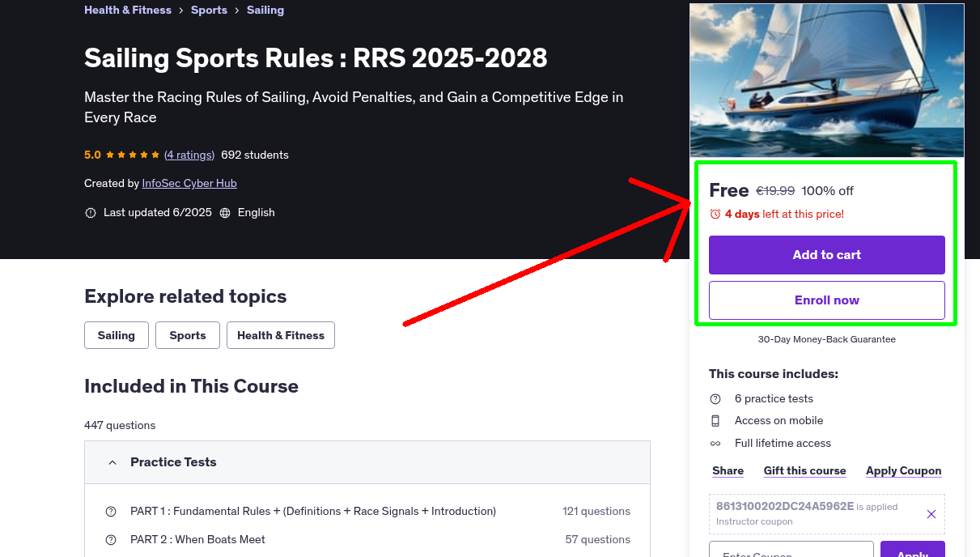This screenshot has width=980, height=557.
Task: Click the five-star rating display
Action: 132,154
